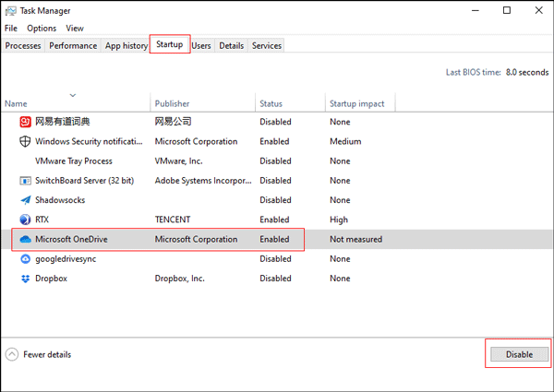Select the Windows Security notification row name

pyautogui.click(x=89, y=141)
